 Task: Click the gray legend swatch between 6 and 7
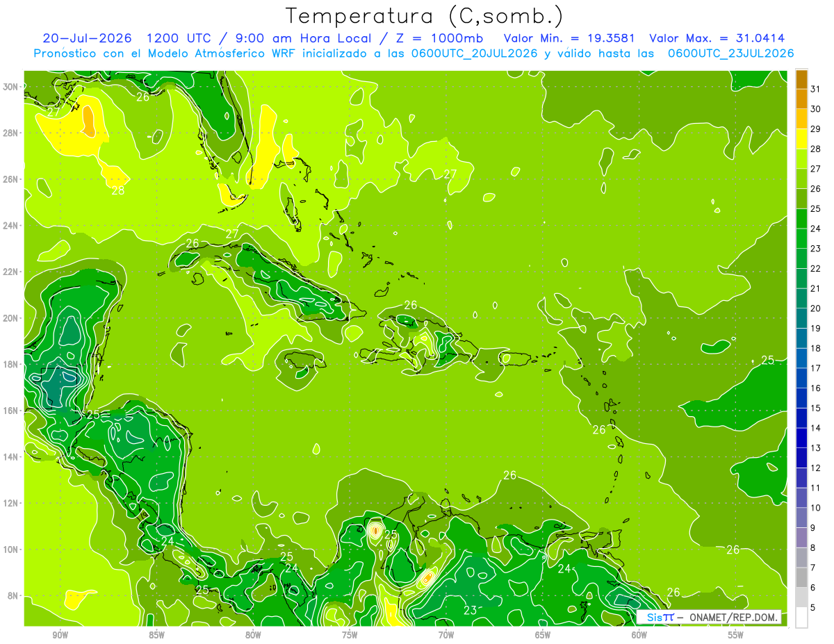click(x=801, y=577)
